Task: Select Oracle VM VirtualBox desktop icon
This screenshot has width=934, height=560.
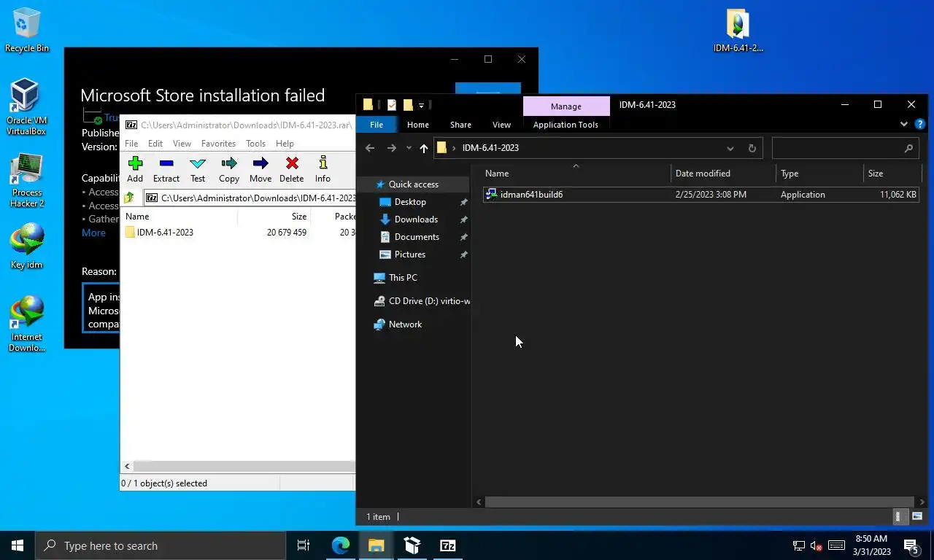Action: point(26,107)
